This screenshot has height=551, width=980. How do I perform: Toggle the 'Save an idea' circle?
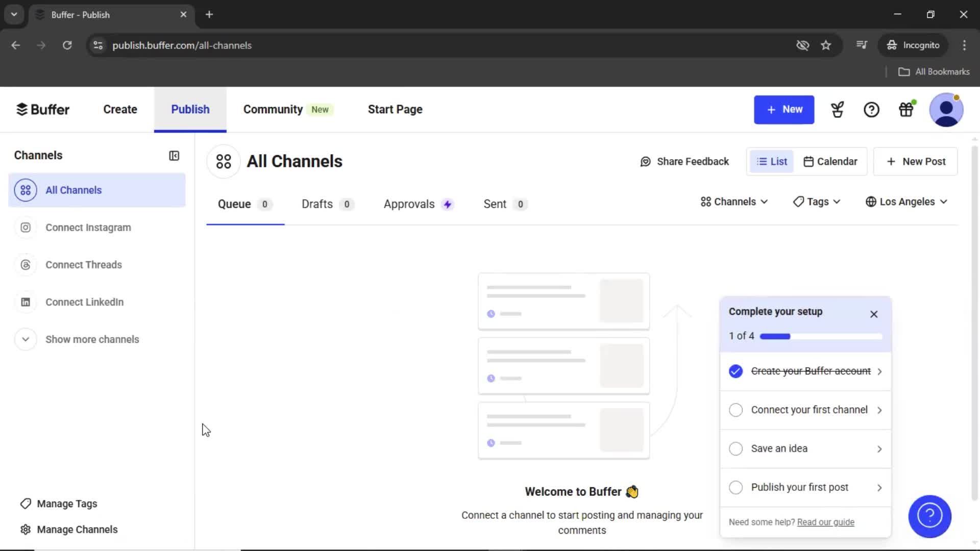tap(736, 449)
